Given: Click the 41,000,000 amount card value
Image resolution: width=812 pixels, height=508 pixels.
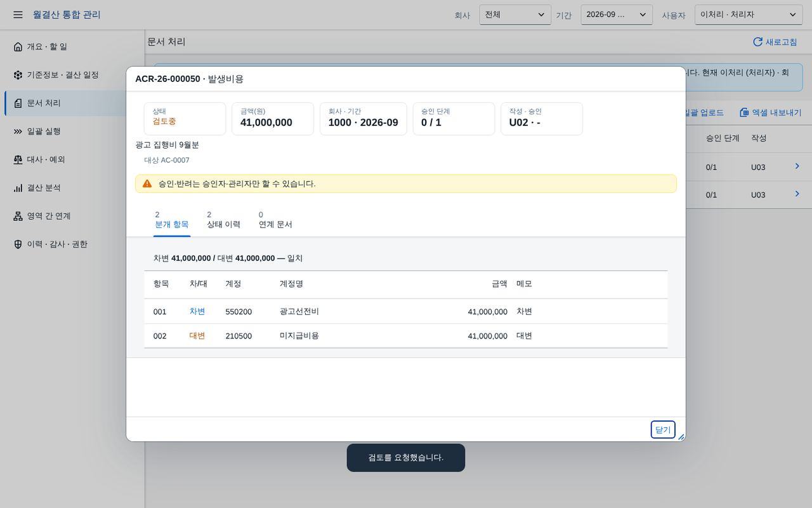Looking at the screenshot, I should (x=266, y=123).
